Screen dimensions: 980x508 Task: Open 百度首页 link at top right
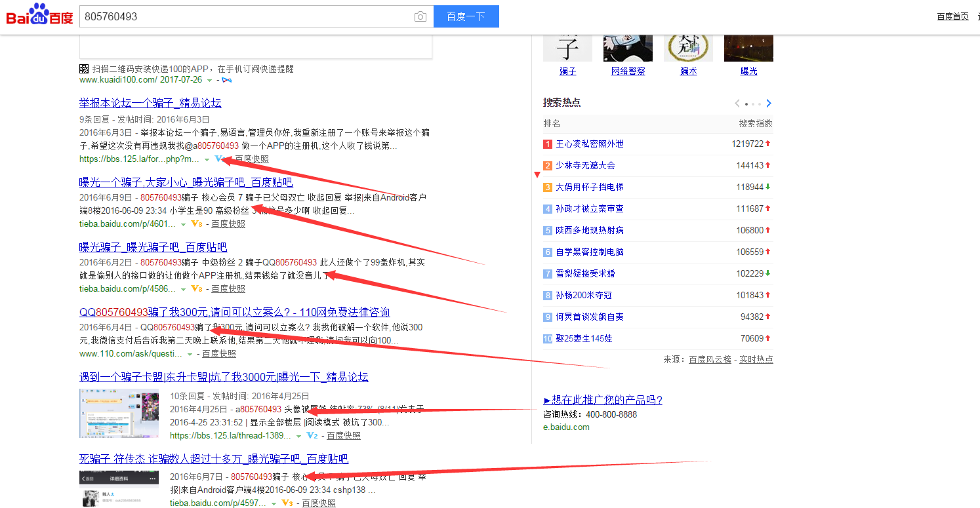point(952,16)
